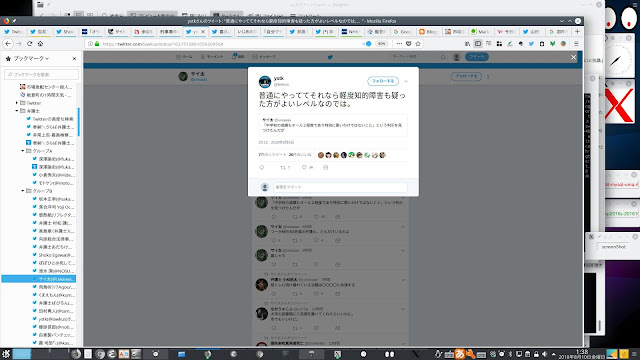The width and height of the screenshot is (640, 360).
Task: Save page to Pocket icon
Action: [x=409, y=44]
